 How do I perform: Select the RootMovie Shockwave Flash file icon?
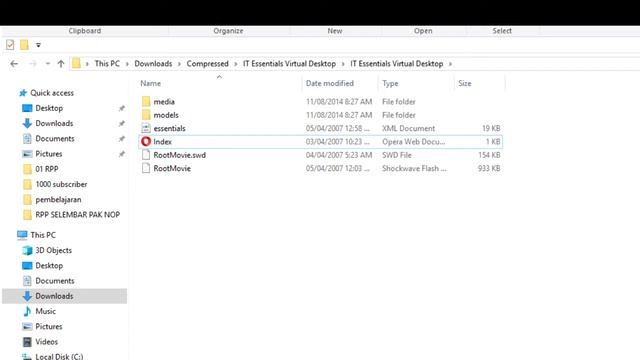tap(146, 168)
